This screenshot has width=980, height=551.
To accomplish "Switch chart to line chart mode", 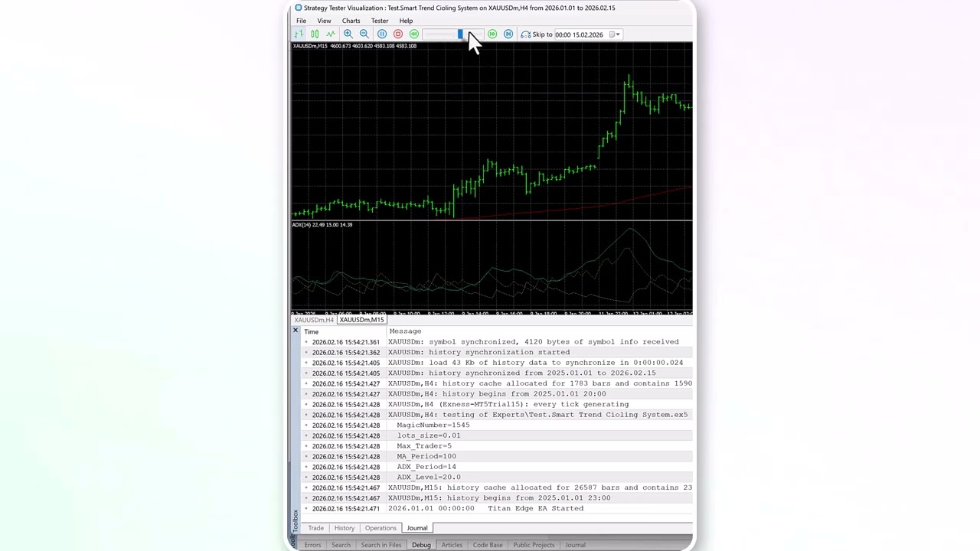I will tap(331, 34).
